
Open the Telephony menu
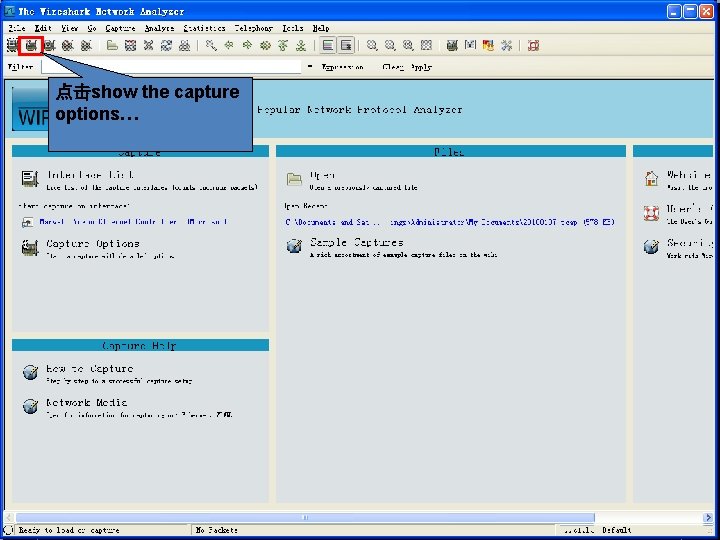click(253, 28)
